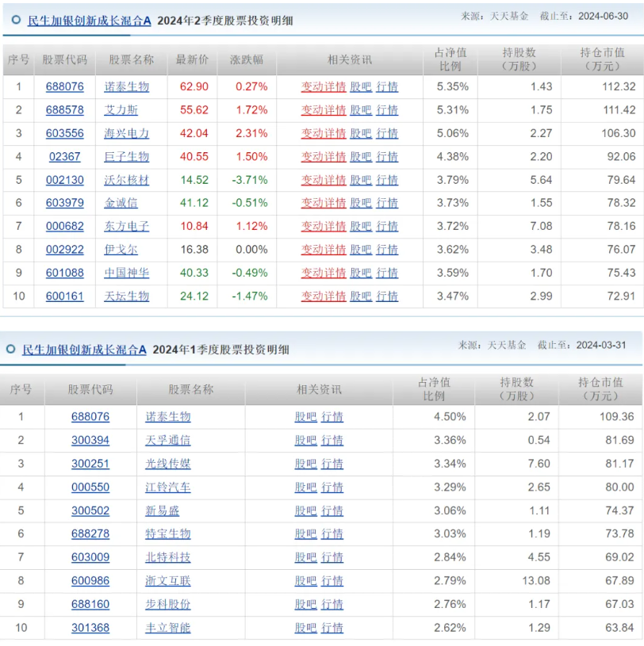Open 行情 for the 北特科技 row

pos(332,557)
